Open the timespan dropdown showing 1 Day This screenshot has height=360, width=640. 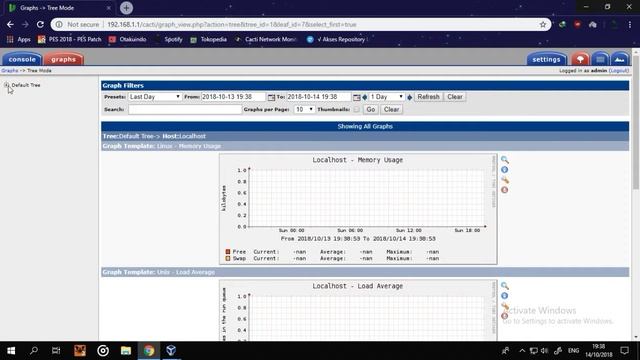click(x=387, y=97)
